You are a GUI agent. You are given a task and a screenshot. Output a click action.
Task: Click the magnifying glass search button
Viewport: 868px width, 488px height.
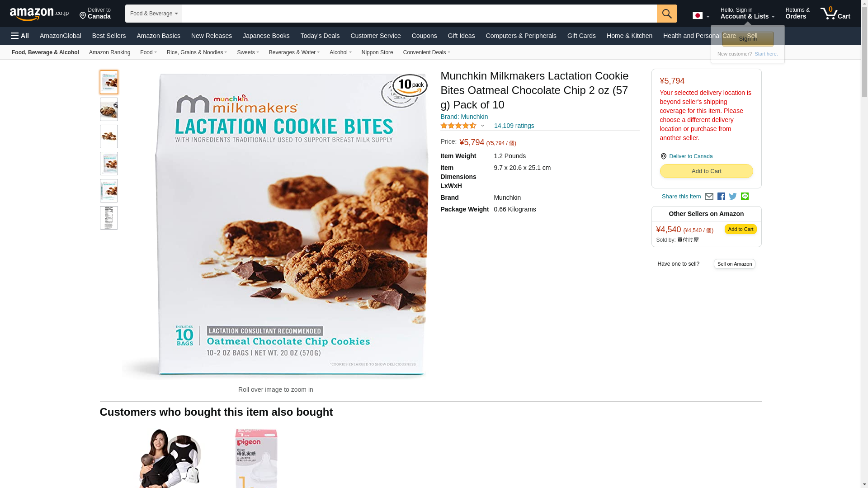point(667,14)
